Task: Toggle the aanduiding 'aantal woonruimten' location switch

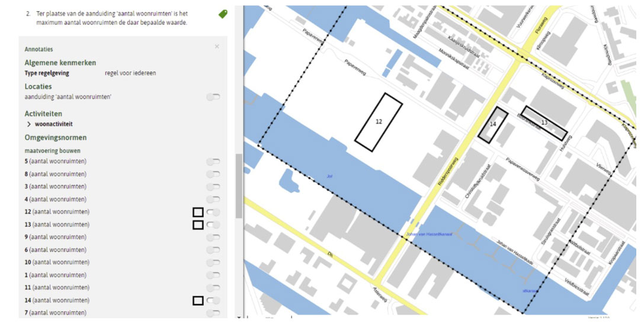Action: tap(213, 97)
